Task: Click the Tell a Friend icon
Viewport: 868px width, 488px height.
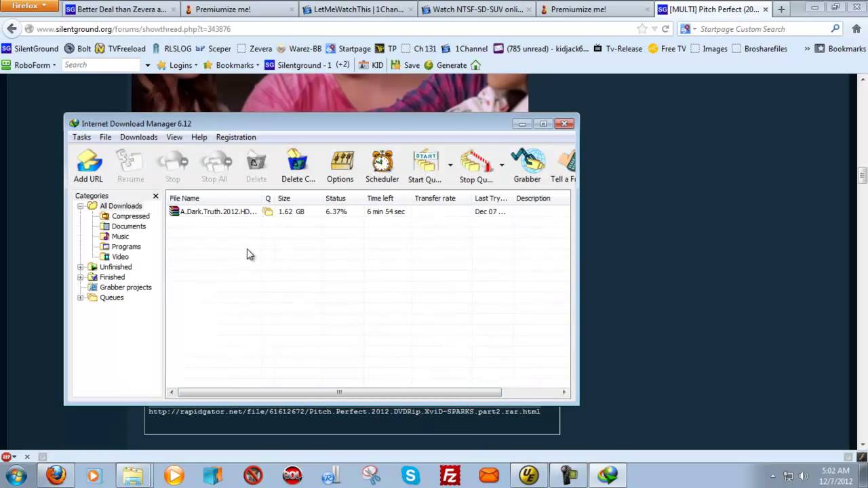Action: click(563, 166)
